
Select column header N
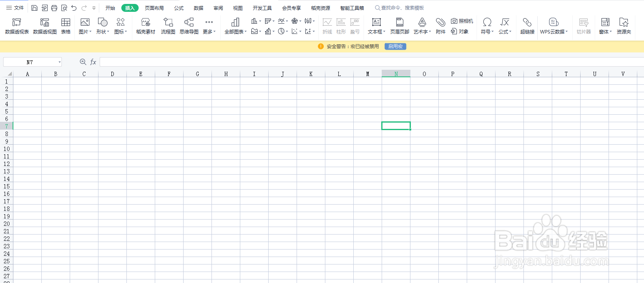(396, 74)
